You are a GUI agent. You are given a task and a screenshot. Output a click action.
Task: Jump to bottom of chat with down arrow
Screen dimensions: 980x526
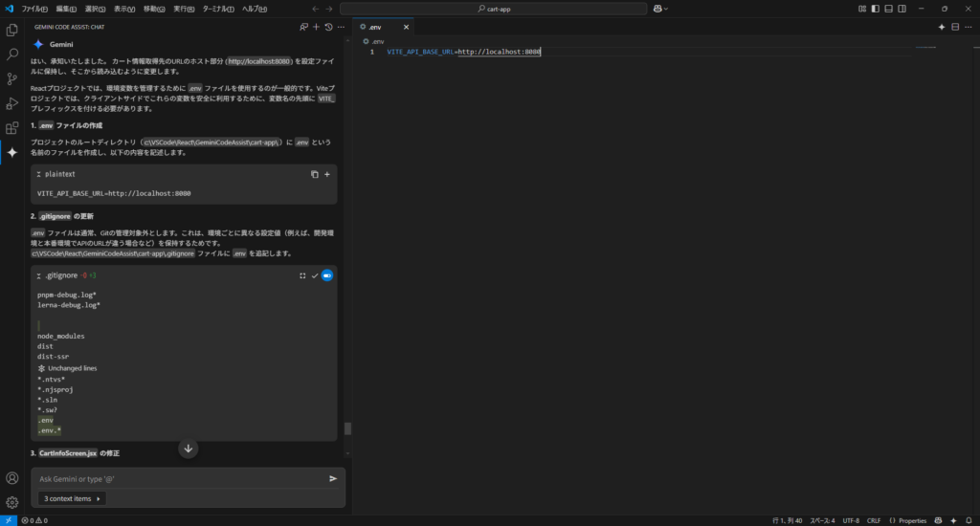[189, 449]
